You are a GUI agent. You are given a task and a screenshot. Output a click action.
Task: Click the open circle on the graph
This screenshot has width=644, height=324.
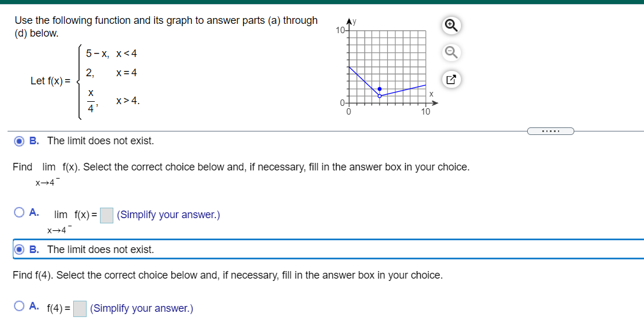pyautogui.click(x=380, y=96)
